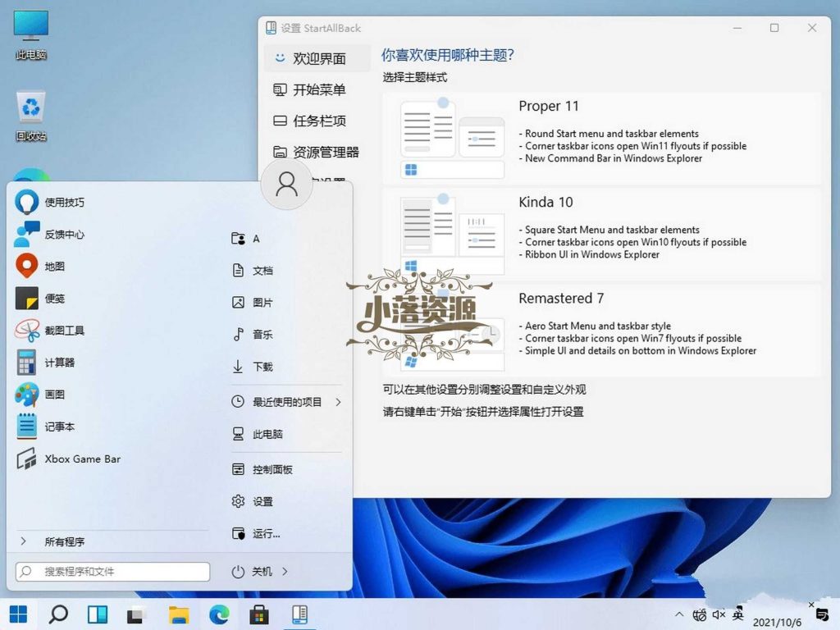Viewport: 840px width, 630px height.
Task: Open 记事本 notepad app
Action: (x=46, y=427)
